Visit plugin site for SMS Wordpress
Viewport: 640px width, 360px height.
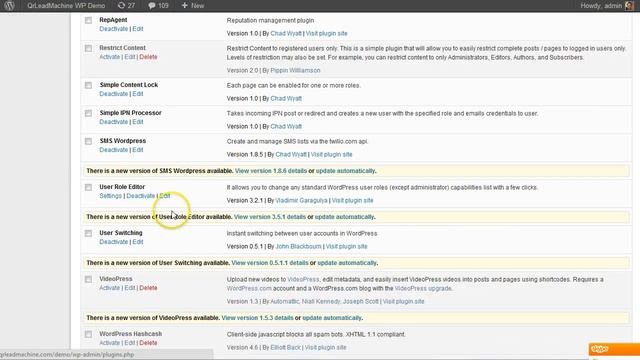pyautogui.click(x=331, y=155)
